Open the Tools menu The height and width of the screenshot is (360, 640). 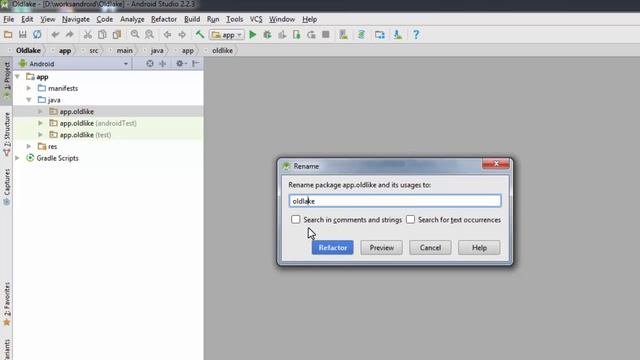click(x=234, y=19)
